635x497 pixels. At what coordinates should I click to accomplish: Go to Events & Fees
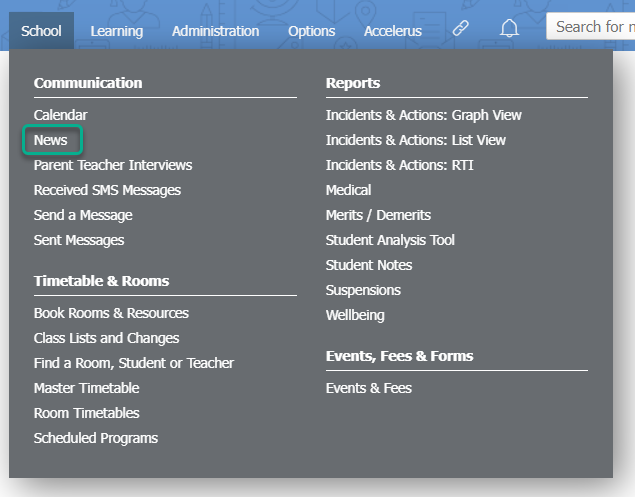[368, 388]
